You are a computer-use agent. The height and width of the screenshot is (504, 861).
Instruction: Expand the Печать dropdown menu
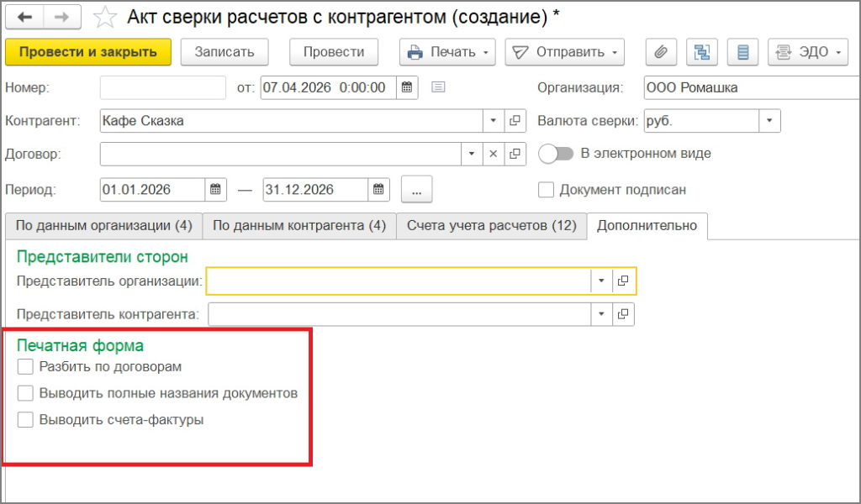[x=485, y=52]
